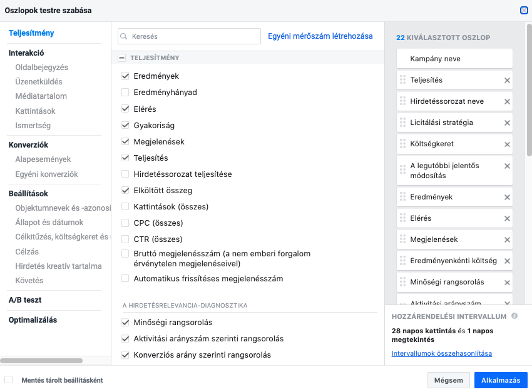Click the info icon next to Hozzárendelési intervallum

click(x=514, y=316)
